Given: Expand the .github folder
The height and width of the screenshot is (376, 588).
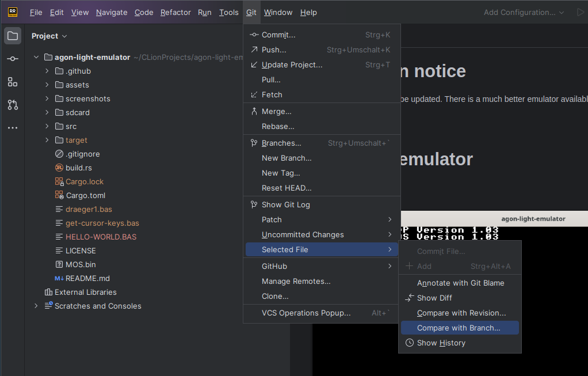Looking at the screenshot, I should coord(47,71).
